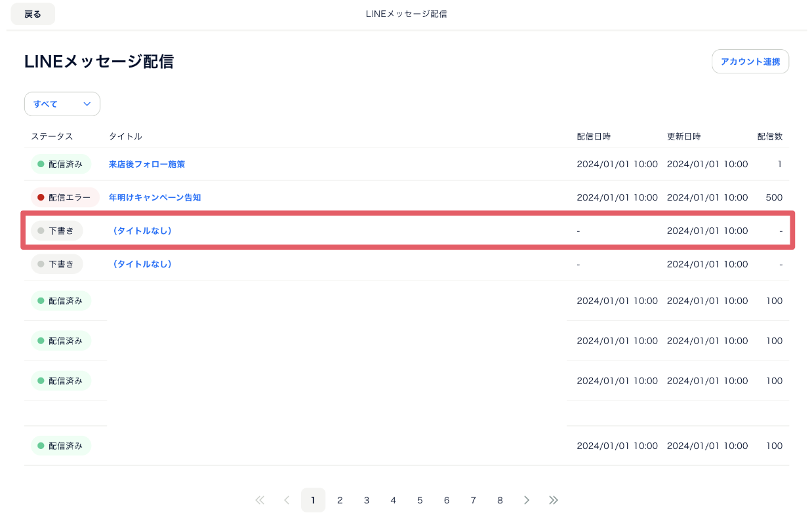This screenshot has height=523, width=812.
Task: Open the 年明けキャンペーン告知 message link
Action: (155, 197)
